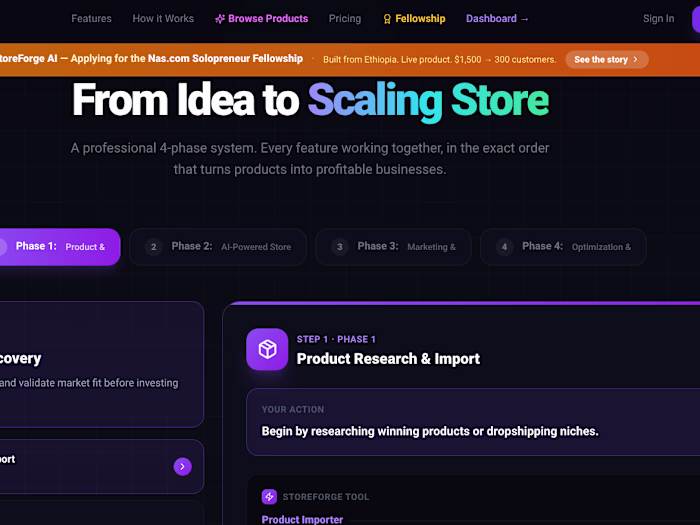700x525 pixels.
Task: Click the number 3 badge on Phase 3
Action: pos(340,247)
